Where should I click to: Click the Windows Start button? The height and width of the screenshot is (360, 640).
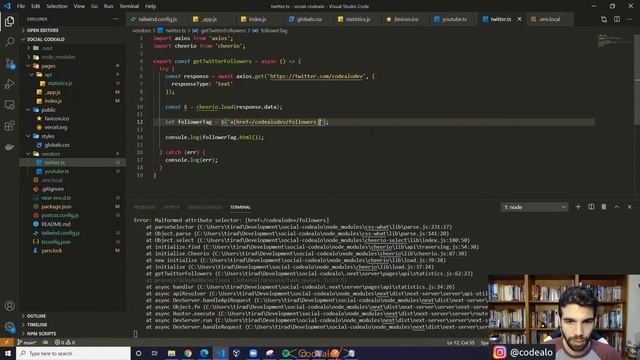click(8, 353)
